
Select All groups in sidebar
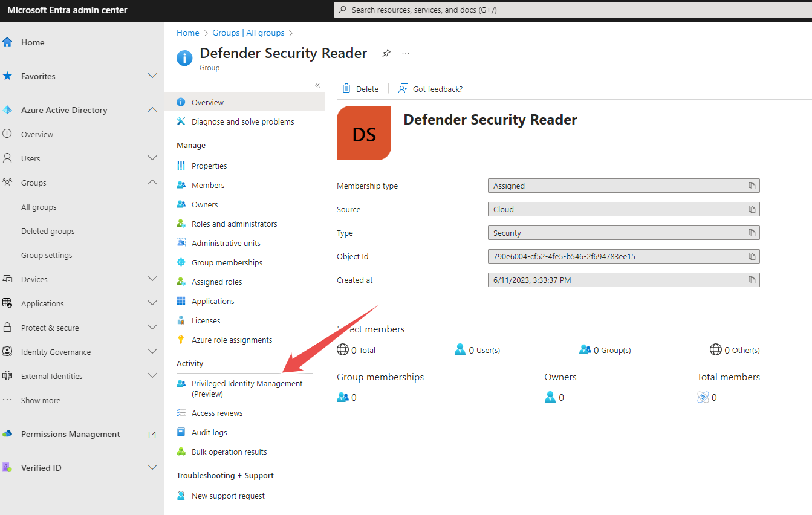(x=39, y=207)
